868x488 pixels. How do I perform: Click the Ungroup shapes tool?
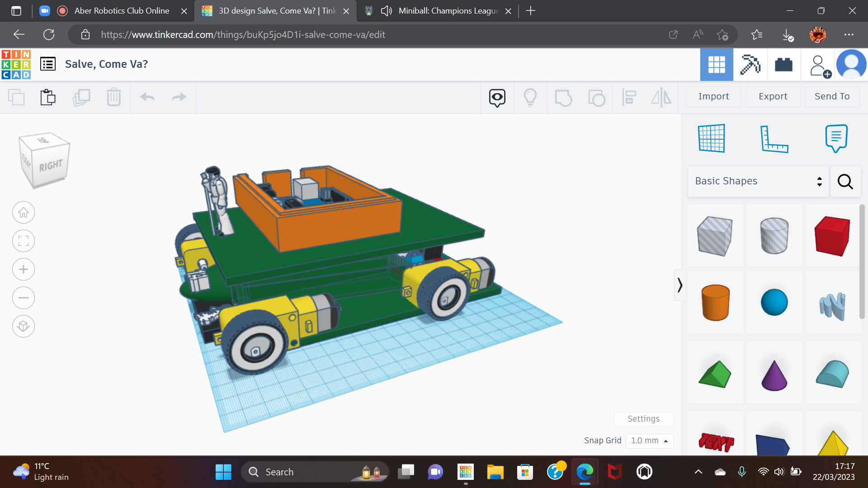coord(597,98)
